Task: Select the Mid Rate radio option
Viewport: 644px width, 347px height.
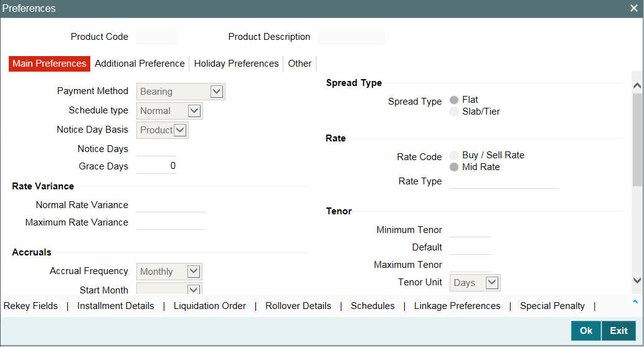Action: [454, 167]
